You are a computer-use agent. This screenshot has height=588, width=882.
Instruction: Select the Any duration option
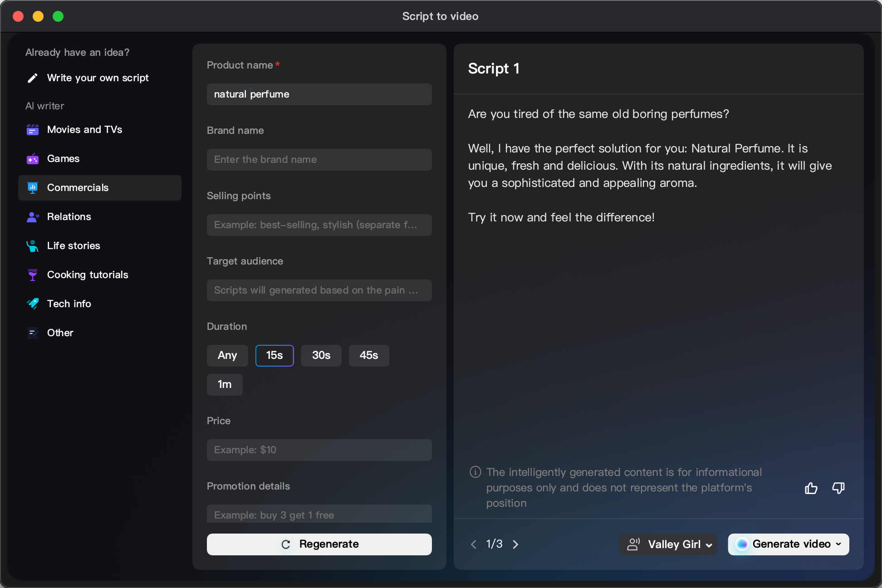227,356
